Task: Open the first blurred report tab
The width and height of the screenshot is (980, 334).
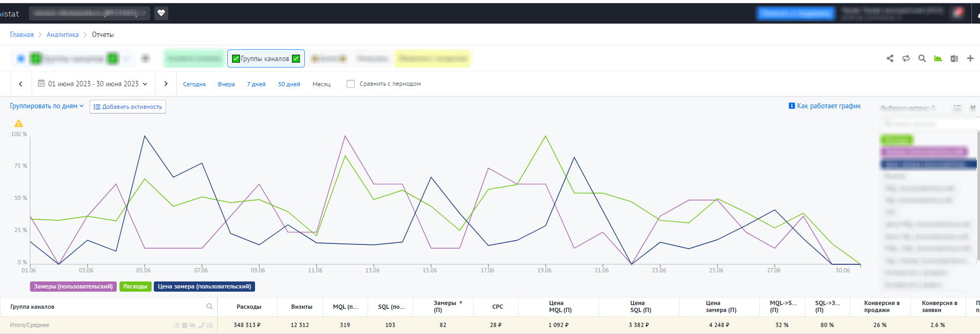Action: (x=73, y=58)
